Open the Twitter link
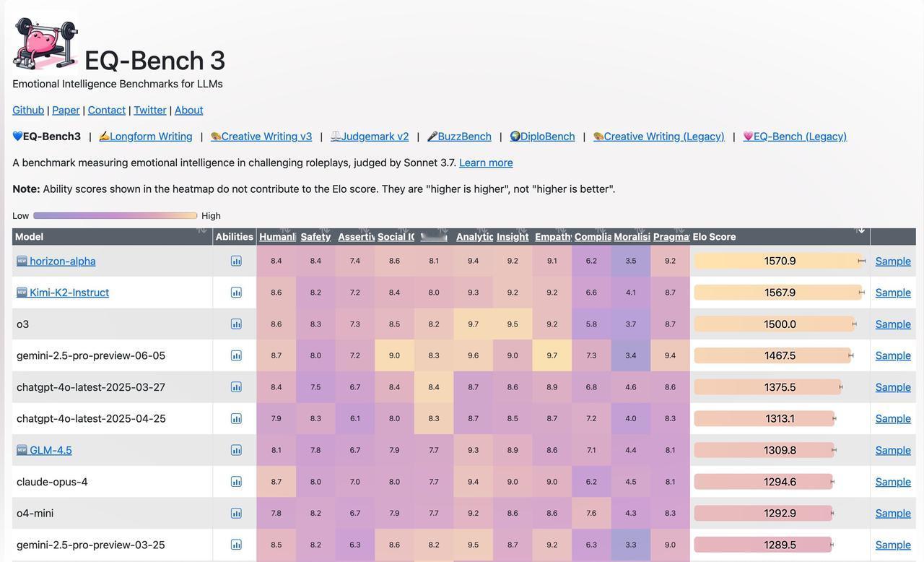This screenshot has width=924, height=562. coord(150,110)
